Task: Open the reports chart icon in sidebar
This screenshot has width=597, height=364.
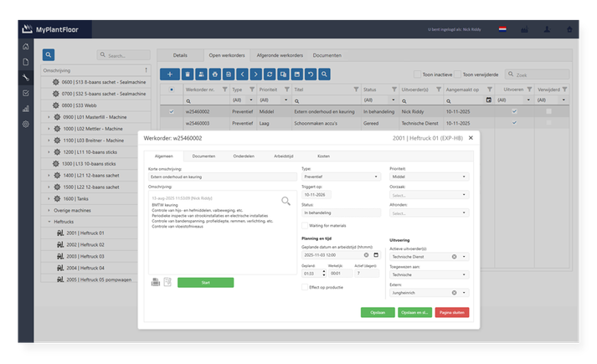Action: pyautogui.click(x=25, y=109)
